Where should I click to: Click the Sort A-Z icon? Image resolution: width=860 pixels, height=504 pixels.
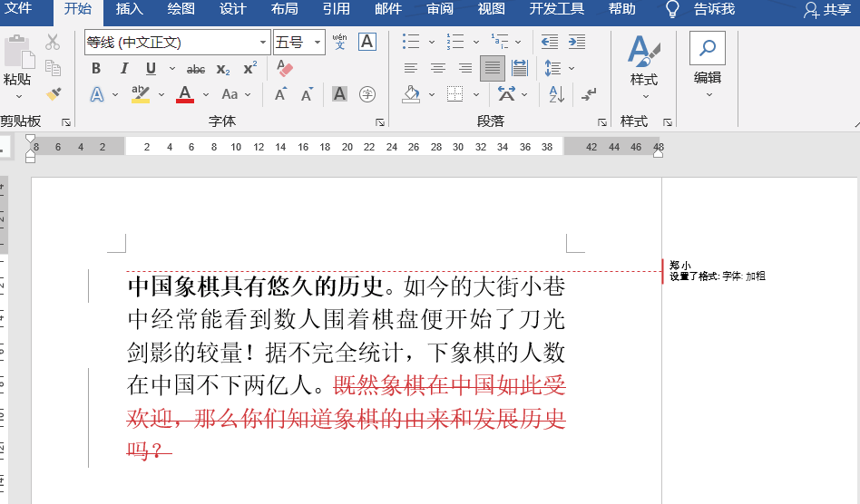556,94
